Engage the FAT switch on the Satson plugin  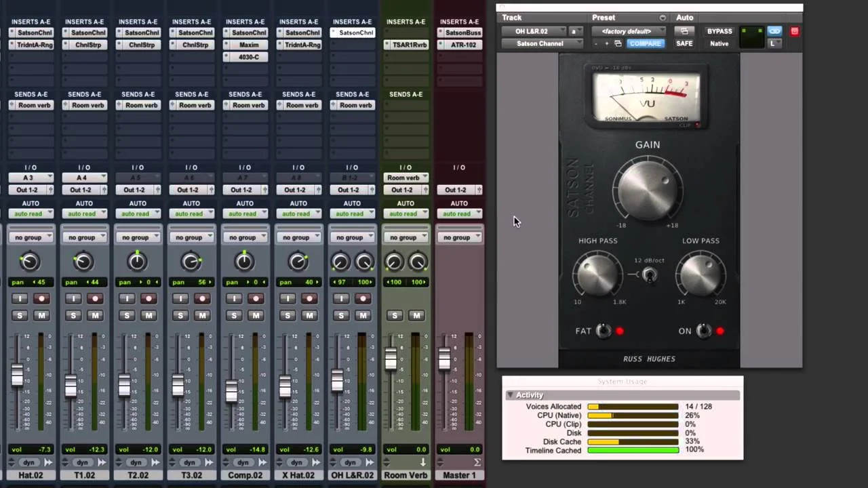coord(603,330)
